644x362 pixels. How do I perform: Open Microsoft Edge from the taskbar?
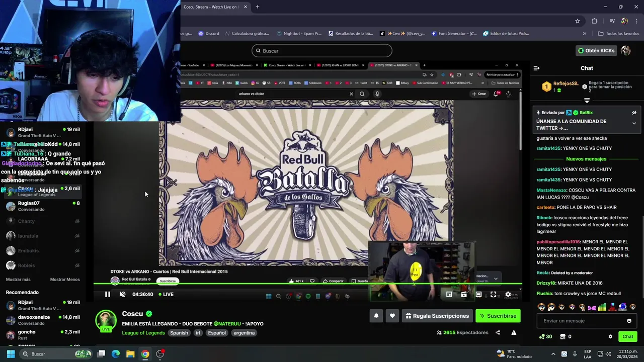[x=116, y=354]
